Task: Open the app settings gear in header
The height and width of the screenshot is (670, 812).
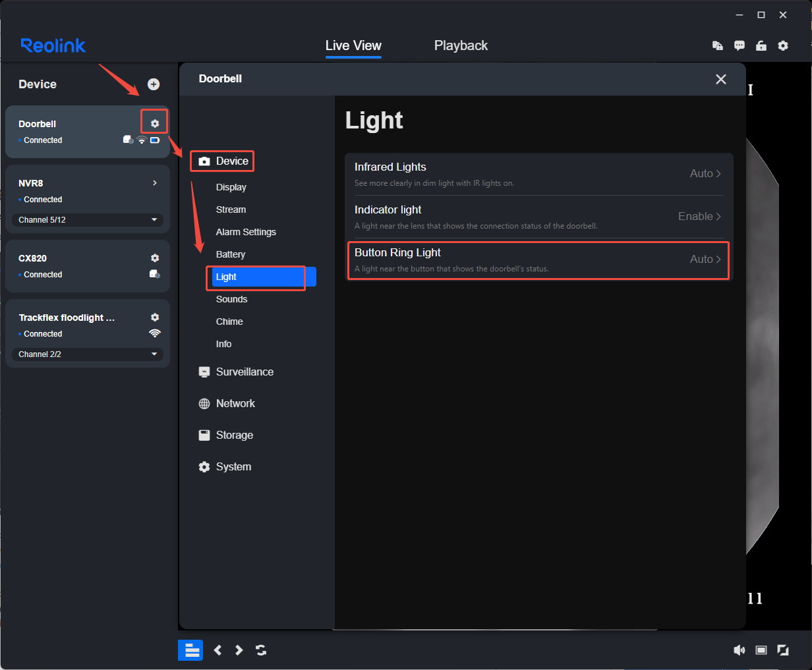Action: tap(783, 45)
